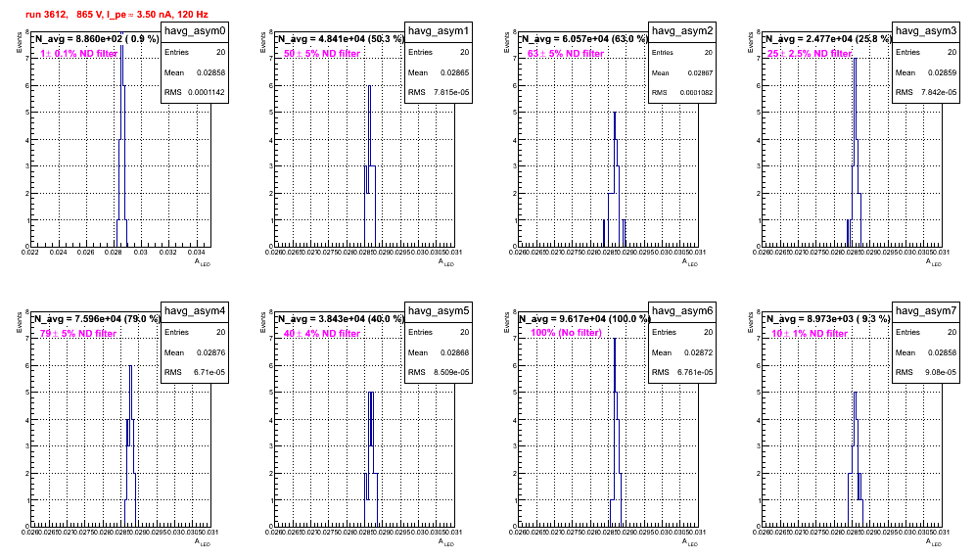Click the 0.034 x-axis tick label in havg_asym0 plot
Viewport: 975px width, 560px height.
click(x=197, y=253)
